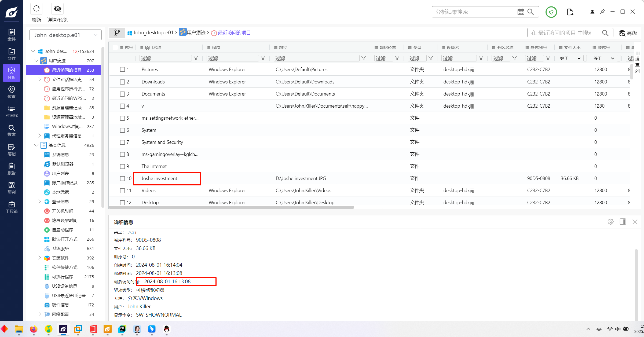Open the Toolbox (工具箱) sidebar icon
The width and height of the screenshot is (644, 337).
pyautogui.click(x=12, y=207)
